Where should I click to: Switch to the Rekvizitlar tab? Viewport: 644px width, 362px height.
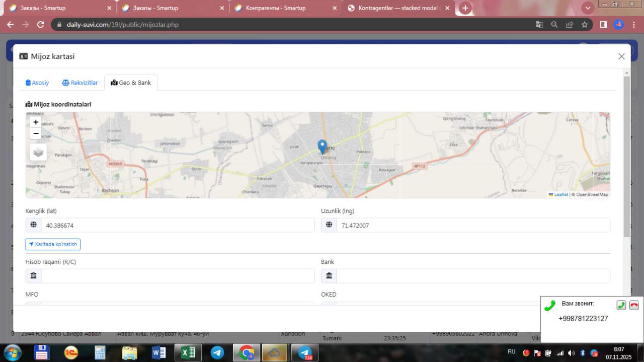pyautogui.click(x=80, y=83)
